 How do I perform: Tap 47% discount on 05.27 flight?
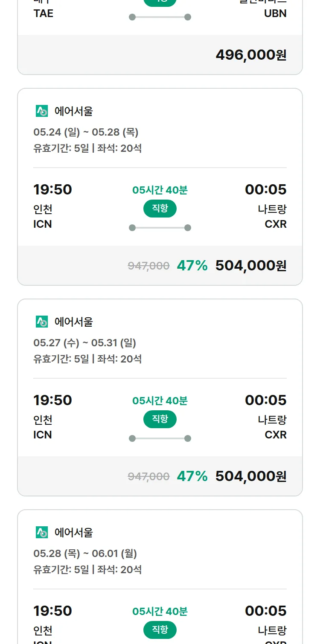tap(192, 476)
